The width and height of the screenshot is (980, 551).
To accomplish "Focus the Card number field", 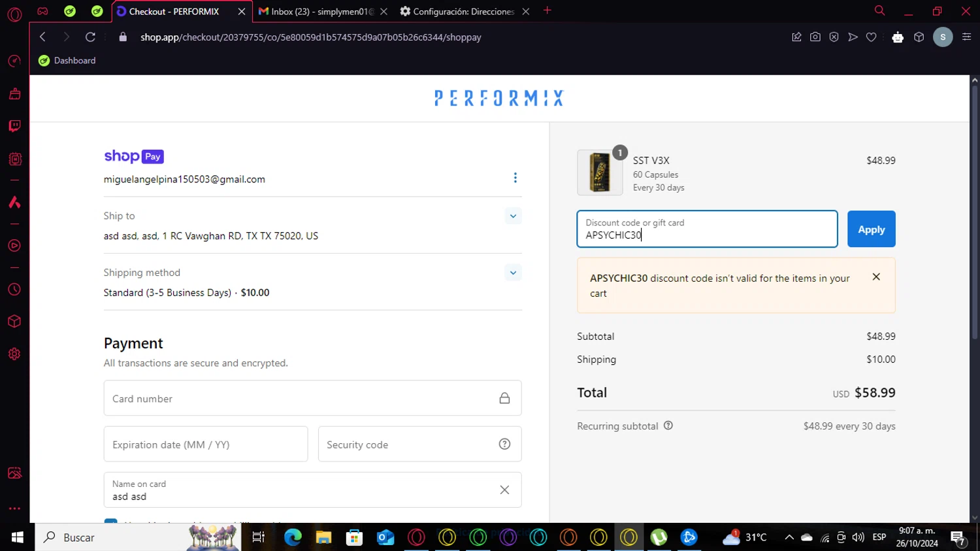I will coord(312,398).
